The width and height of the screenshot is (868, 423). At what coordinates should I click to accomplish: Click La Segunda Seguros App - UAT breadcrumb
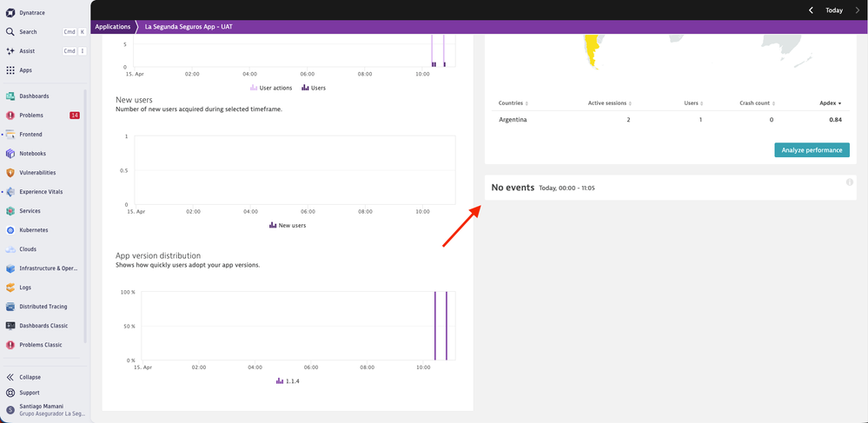tap(189, 27)
